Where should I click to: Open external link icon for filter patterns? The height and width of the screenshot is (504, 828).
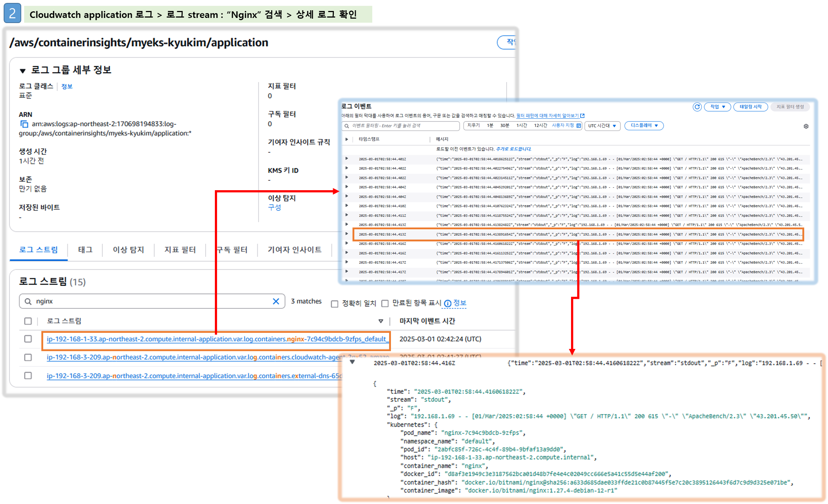[x=582, y=116]
